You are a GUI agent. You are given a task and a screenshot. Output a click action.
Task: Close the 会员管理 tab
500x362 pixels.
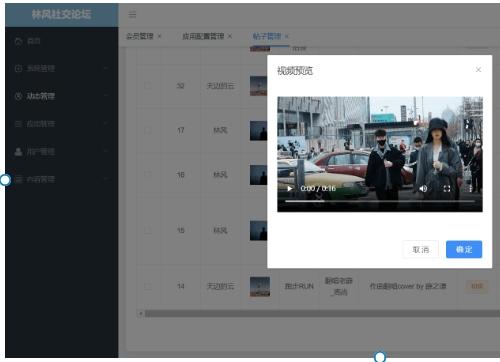(x=159, y=36)
